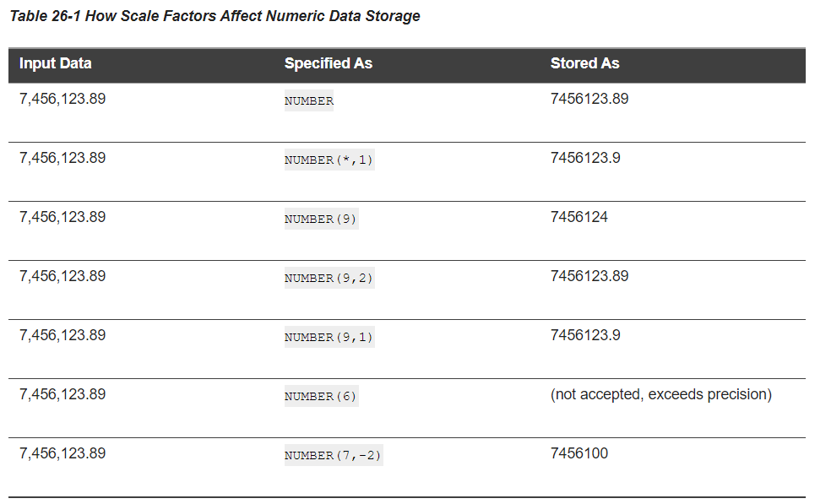The image size is (815, 504).
Task: Click the stored value 7456124
Action: tap(579, 217)
